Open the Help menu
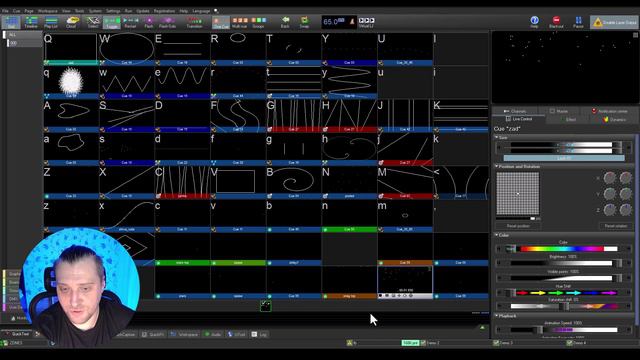 (184, 11)
